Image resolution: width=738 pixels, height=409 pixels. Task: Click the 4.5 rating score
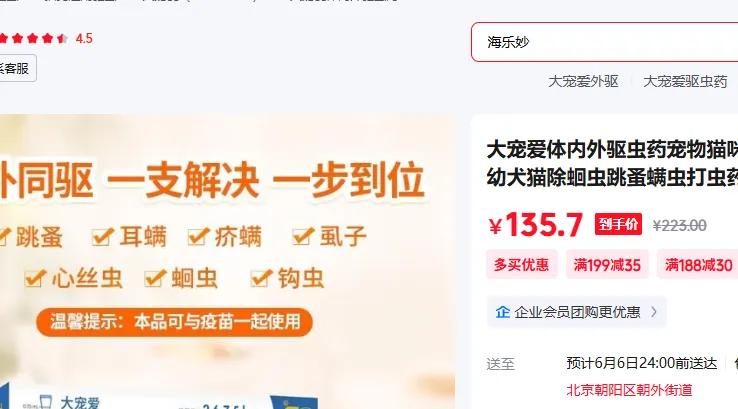coord(84,39)
